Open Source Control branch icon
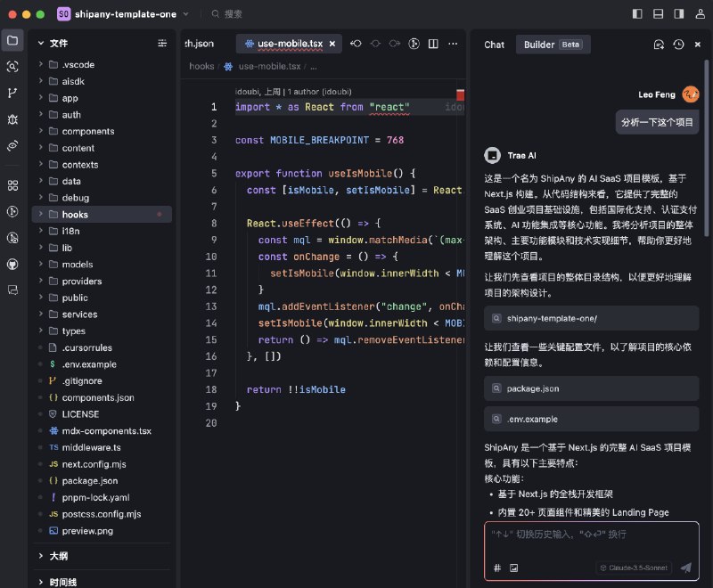Image resolution: width=713 pixels, height=588 pixels. pos(12,94)
